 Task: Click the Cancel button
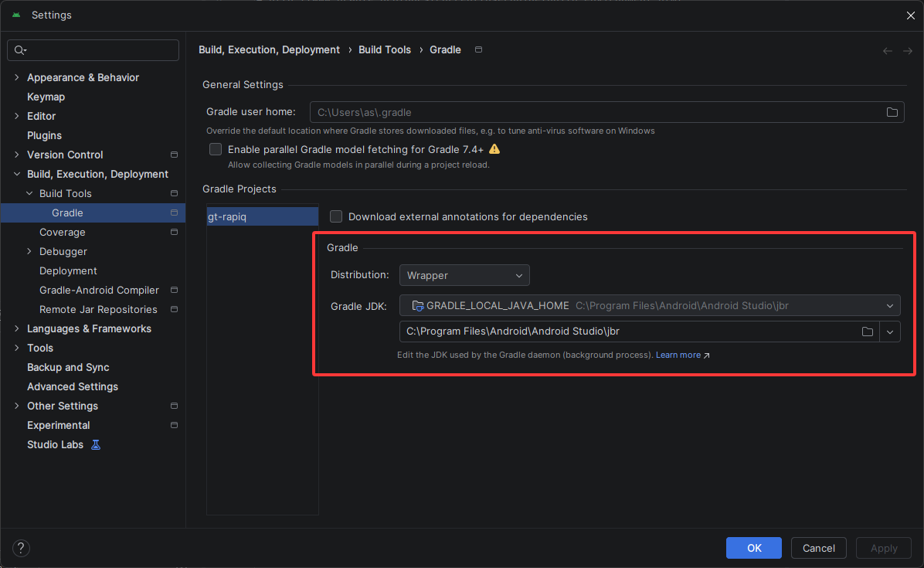click(x=818, y=548)
